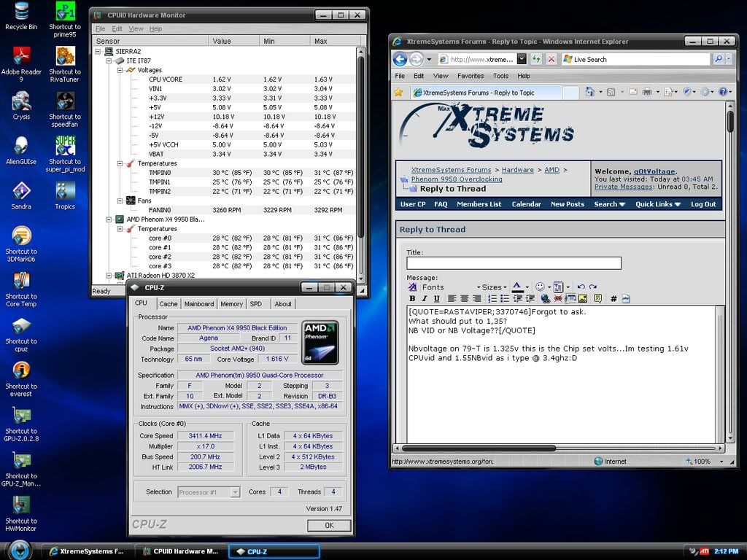747x560 pixels.
Task: Switch to CPUID Hardware Monitor taskbar button
Action: click(x=180, y=551)
